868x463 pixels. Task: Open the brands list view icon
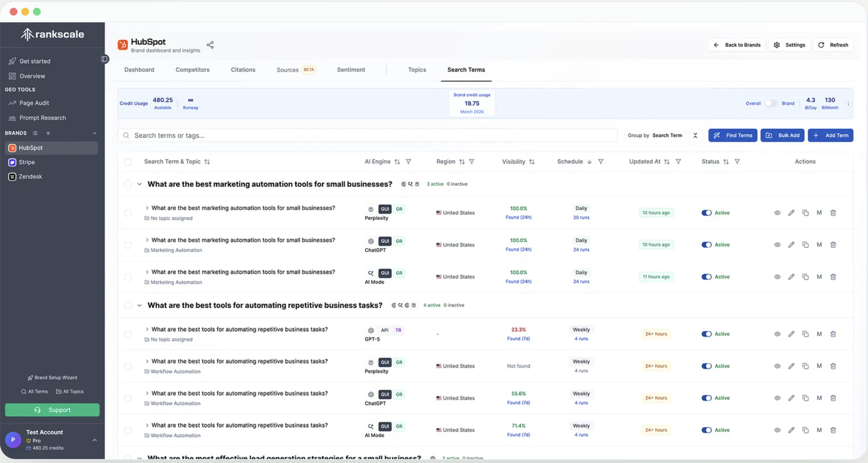pos(35,133)
